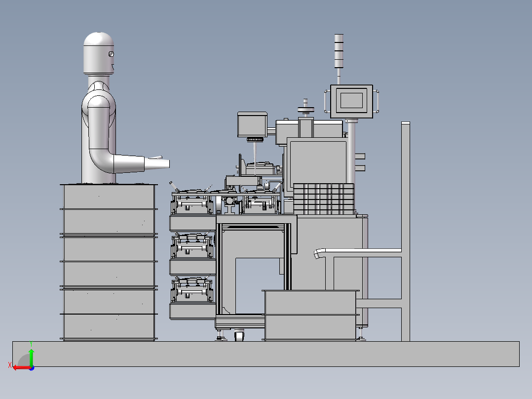Viewport: 532px width, 399px height.
Task: Select the grid-patterned tray rack
Action: pos(324,199)
